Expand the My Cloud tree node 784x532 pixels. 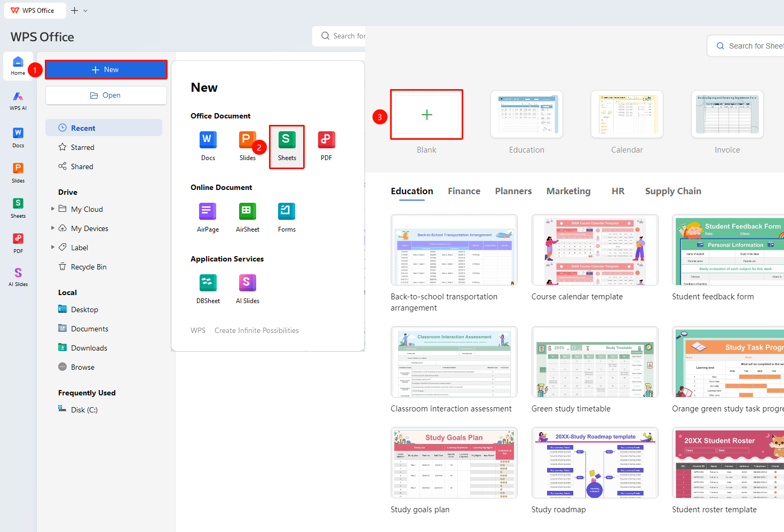52,209
